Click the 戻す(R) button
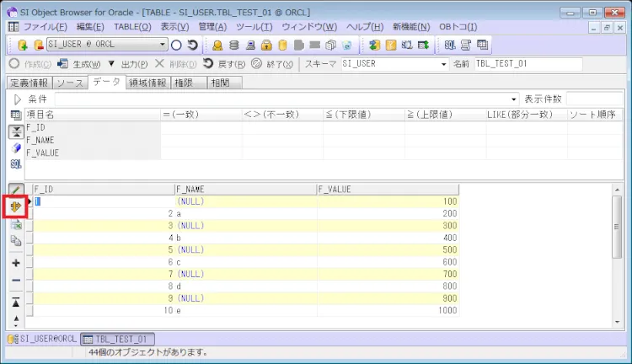This screenshot has height=364, width=632. [224, 64]
